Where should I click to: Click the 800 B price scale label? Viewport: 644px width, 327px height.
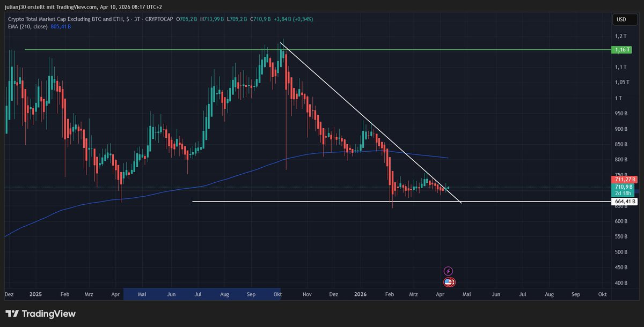coord(621,160)
